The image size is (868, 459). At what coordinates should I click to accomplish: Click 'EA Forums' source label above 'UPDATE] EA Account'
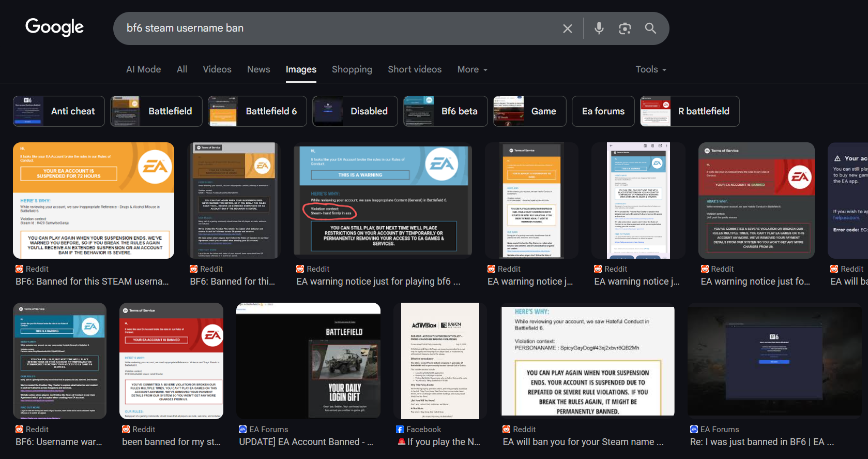click(269, 430)
